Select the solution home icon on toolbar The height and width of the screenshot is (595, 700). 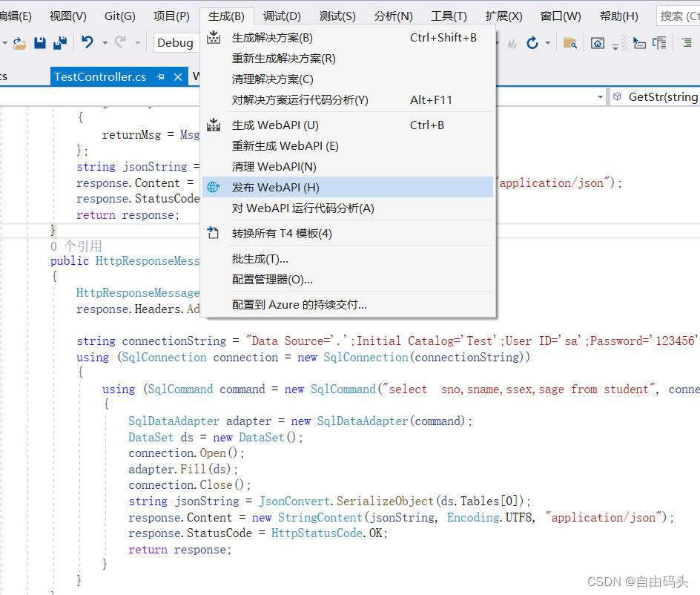(x=598, y=43)
